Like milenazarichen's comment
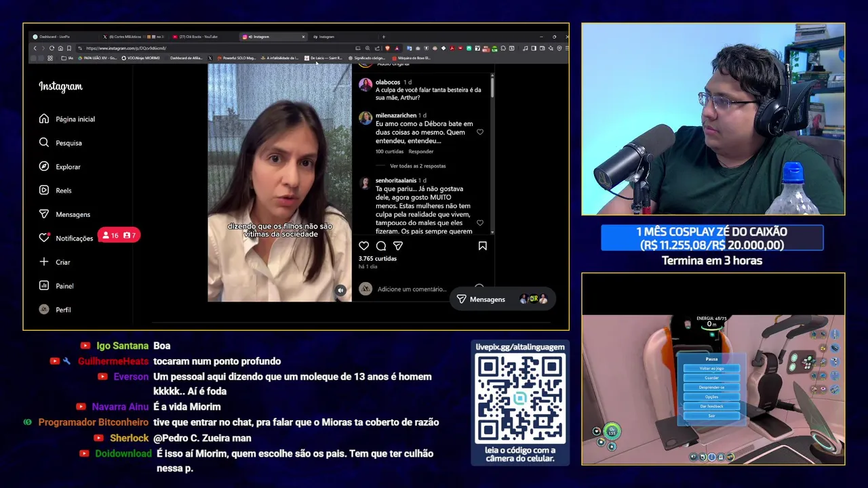868x488 pixels. [480, 132]
